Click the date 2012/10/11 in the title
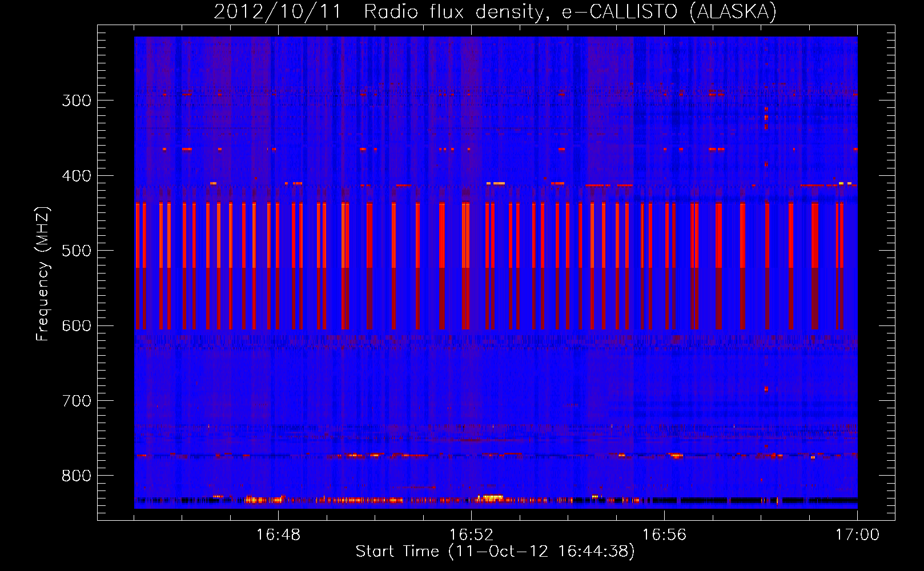Image resolution: width=924 pixels, height=571 pixels. coord(278,12)
